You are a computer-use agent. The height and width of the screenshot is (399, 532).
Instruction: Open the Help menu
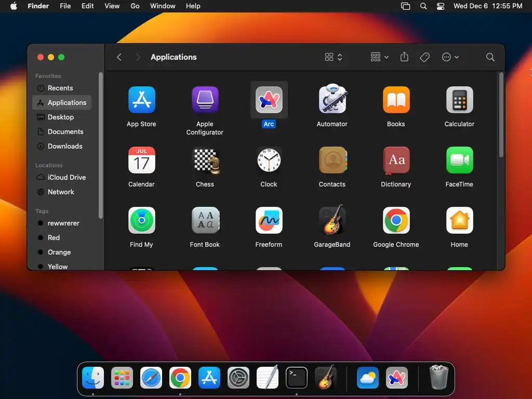point(193,6)
